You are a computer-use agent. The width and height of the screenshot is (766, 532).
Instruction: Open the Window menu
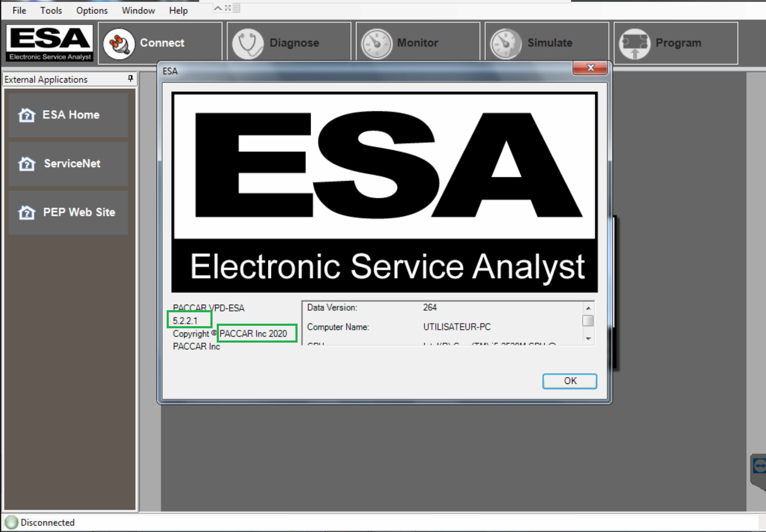138,11
